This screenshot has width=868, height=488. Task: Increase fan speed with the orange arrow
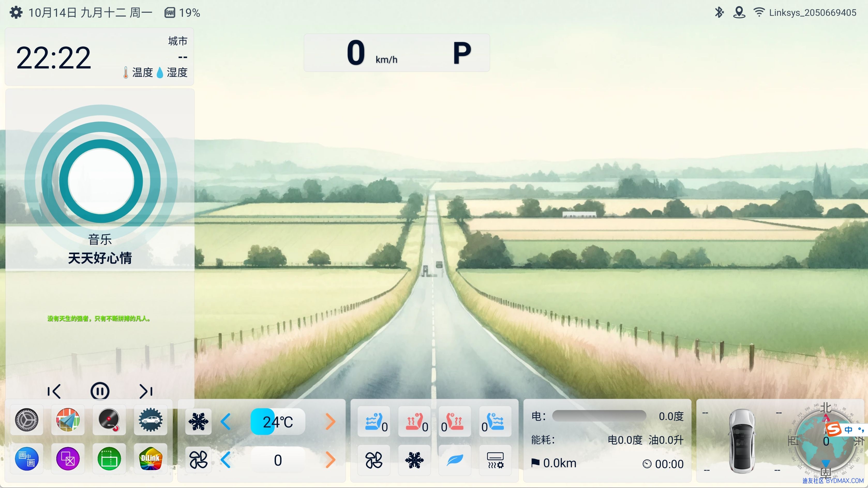[x=330, y=460]
